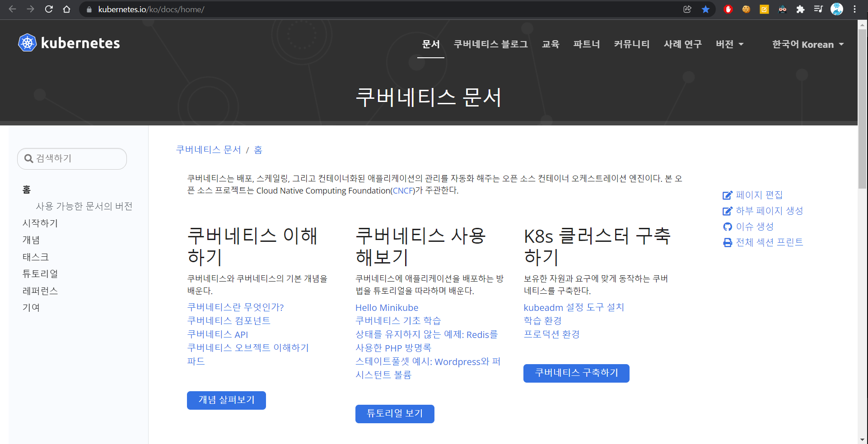The image size is (868, 444).
Task: Click the 쿠버네티스 문서 breadcrumb
Action: point(208,150)
